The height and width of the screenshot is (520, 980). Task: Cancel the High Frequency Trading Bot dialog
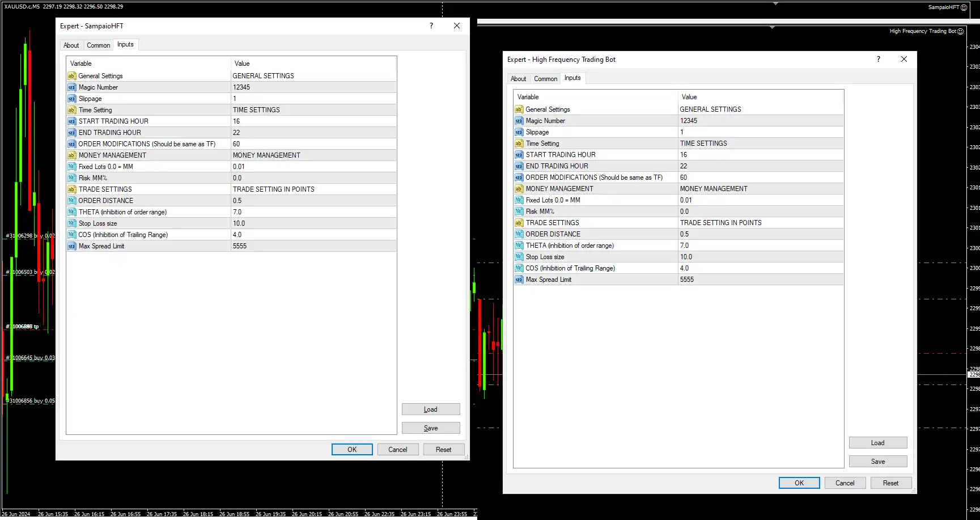click(845, 483)
